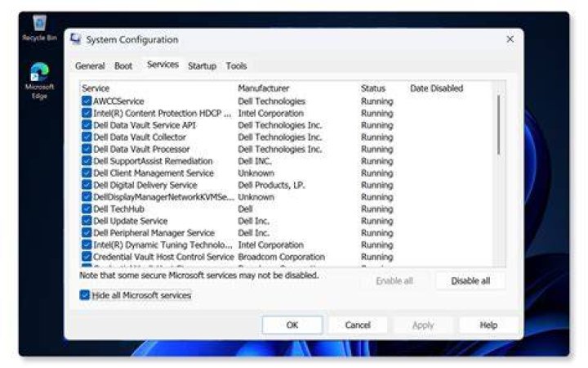Sort by the Manufacturer column header
The width and height of the screenshot is (588, 368).
coord(264,88)
